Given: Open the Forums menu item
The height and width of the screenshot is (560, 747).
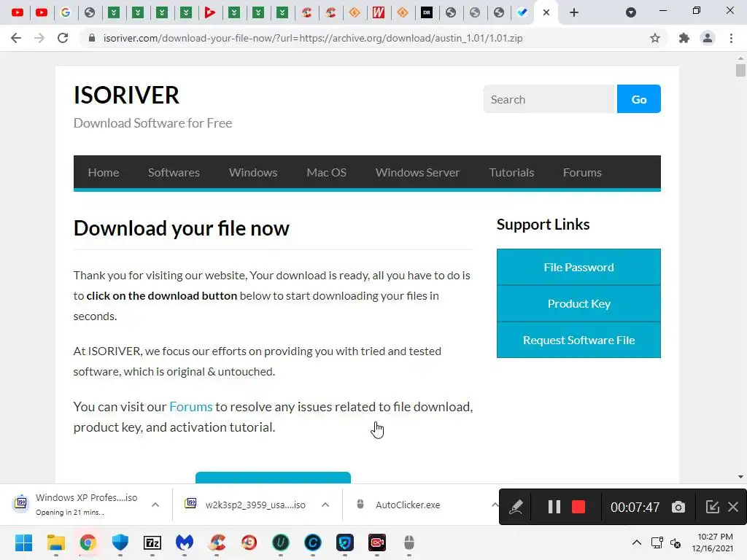Looking at the screenshot, I should pyautogui.click(x=582, y=172).
